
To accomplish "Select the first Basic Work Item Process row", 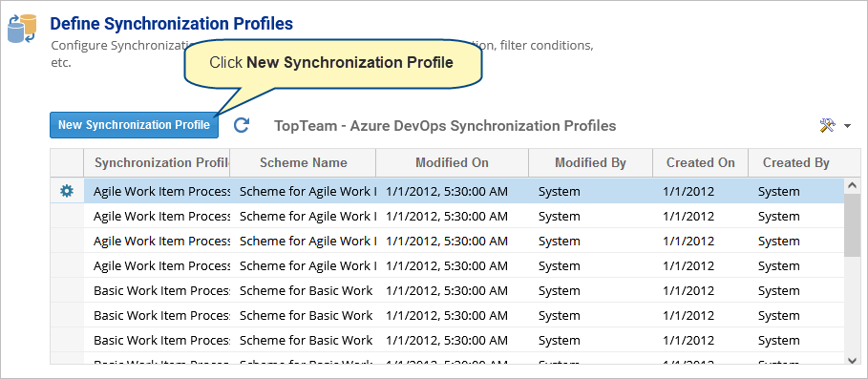I will 464,291.
